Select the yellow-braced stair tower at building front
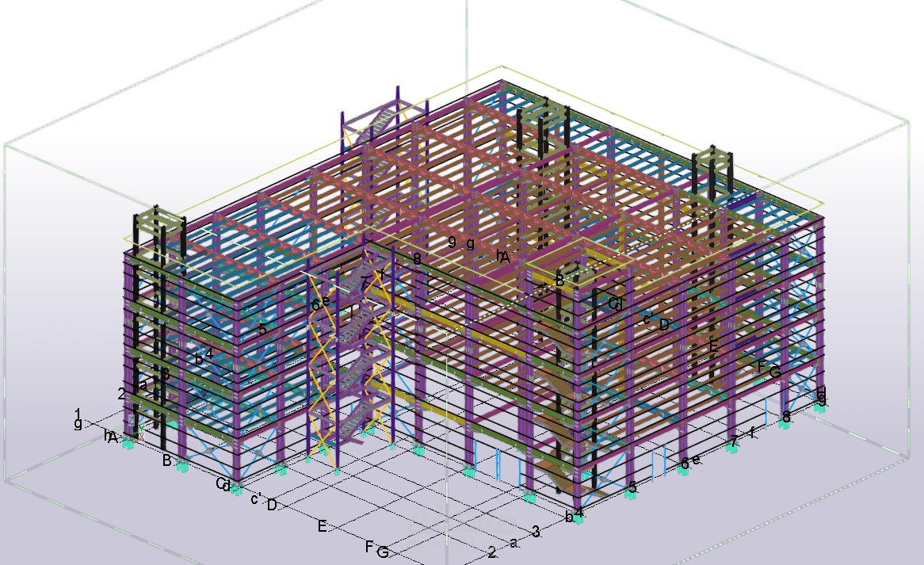 (x=350, y=353)
